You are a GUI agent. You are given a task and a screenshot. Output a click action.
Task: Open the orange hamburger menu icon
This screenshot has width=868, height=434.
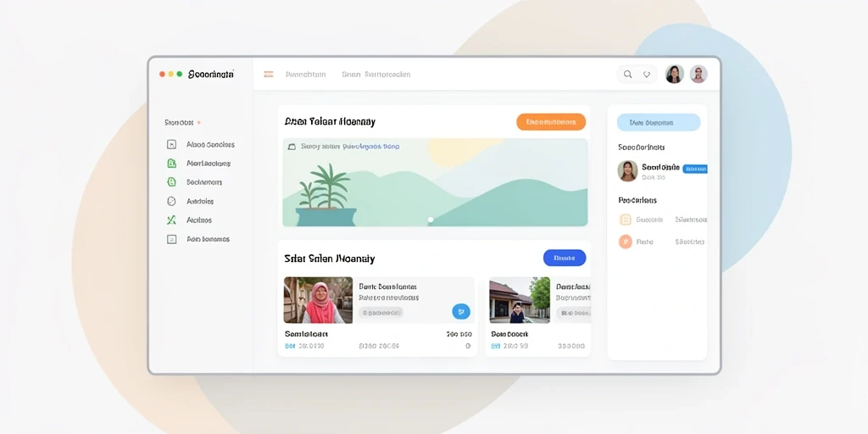[x=269, y=75]
